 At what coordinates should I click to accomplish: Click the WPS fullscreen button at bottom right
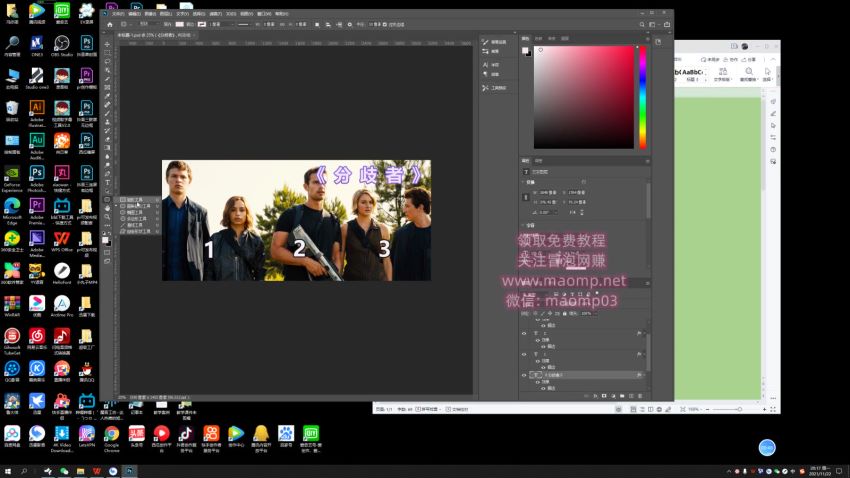click(773, 409)
